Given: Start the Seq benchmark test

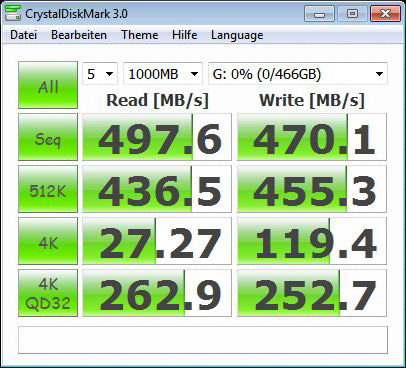Looking at the screenshot, I should click(x=48, y=137).
